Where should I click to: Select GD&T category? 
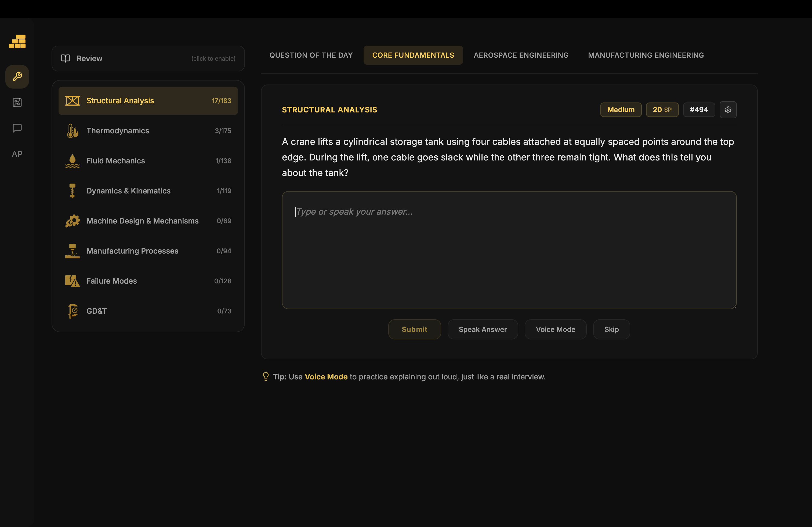point(148,311)
